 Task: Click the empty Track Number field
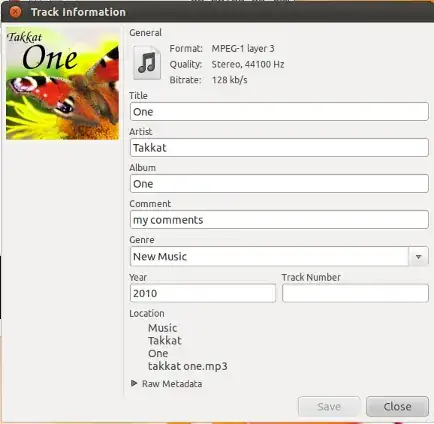[355, 293]
